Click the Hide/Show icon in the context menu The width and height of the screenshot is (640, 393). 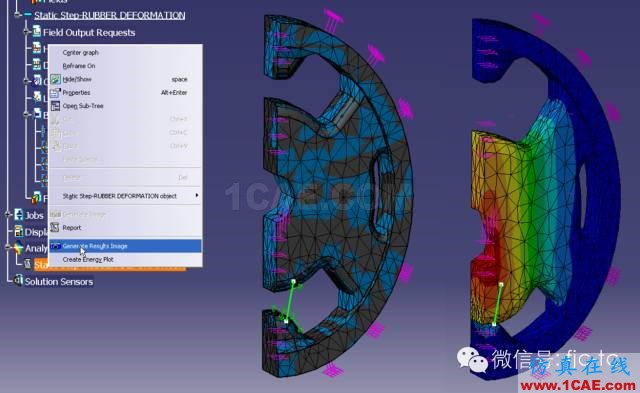[x=56, y=79]
